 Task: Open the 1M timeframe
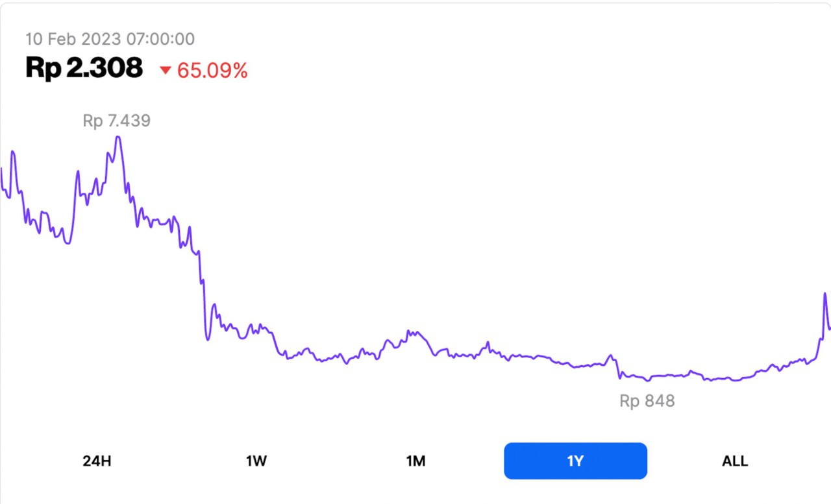[x=415, y=461]
